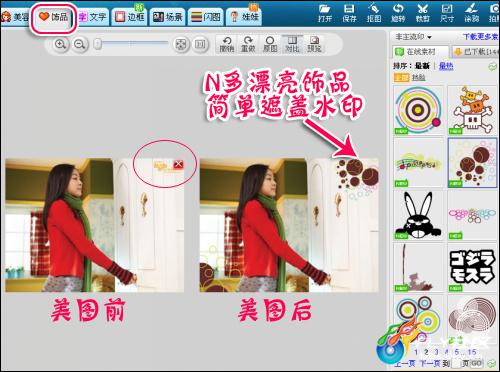Click the 撤销 undo icon
This screenshot has width=500, height=372.
[227, 44]
